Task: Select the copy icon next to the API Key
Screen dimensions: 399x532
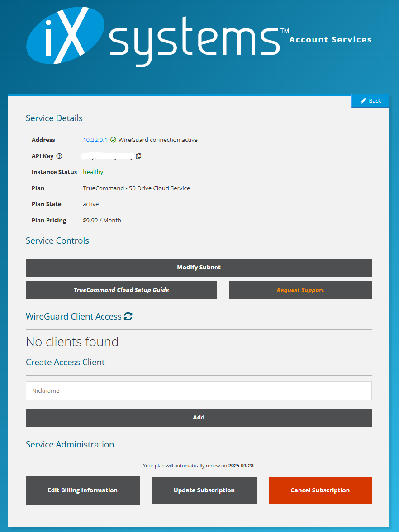Action: tap(138, 155)
